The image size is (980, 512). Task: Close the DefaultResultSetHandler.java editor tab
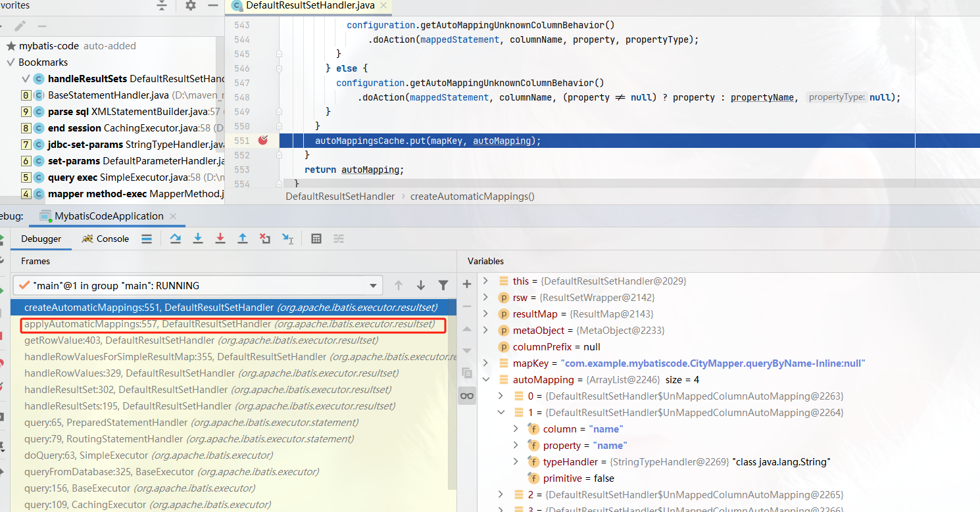click(x=383, y=5)
